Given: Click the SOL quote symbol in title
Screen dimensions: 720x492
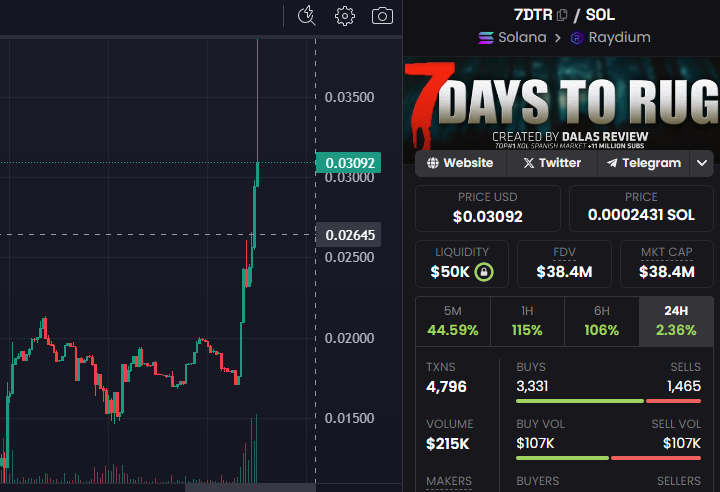Looking at the screenshot, I should click(600, 15).
